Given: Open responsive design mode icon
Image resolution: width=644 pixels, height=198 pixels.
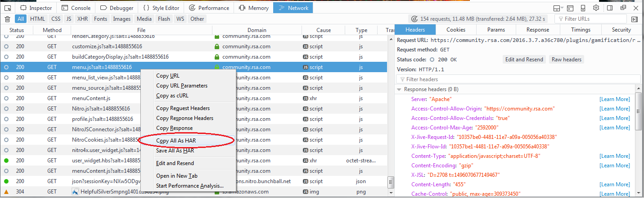Looking at the screenshot, I should (x=583, y=8).
